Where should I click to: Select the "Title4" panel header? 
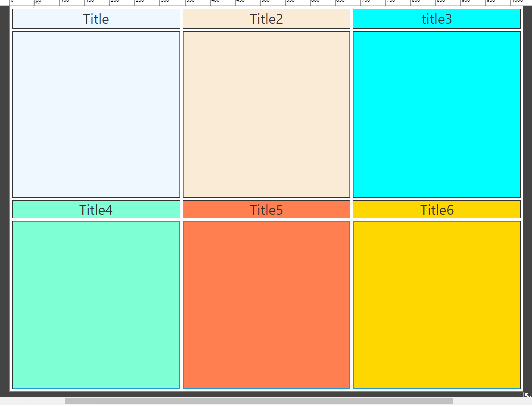click(95, 209)
